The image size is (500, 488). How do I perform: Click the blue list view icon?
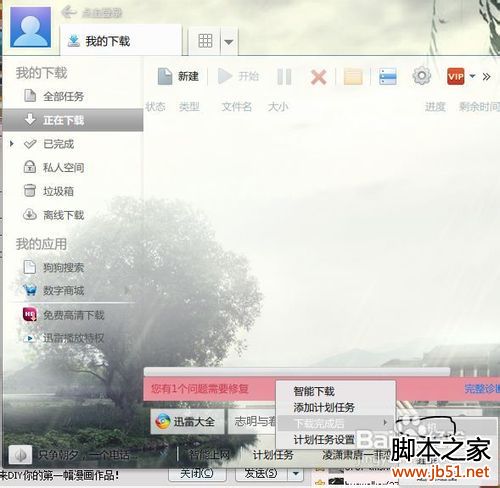point(388,76)
